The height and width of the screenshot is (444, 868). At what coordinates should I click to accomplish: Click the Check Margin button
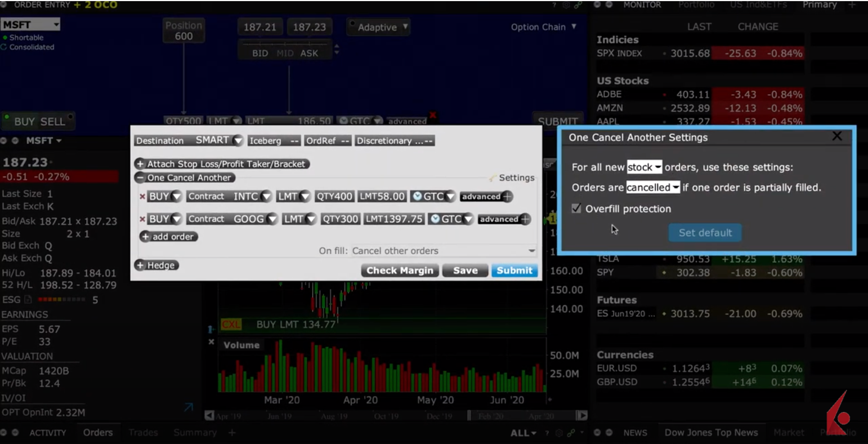coord(400,270)
